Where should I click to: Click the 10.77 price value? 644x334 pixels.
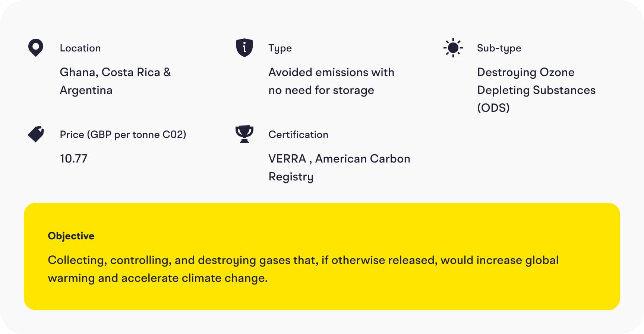(x=73, y=159)
